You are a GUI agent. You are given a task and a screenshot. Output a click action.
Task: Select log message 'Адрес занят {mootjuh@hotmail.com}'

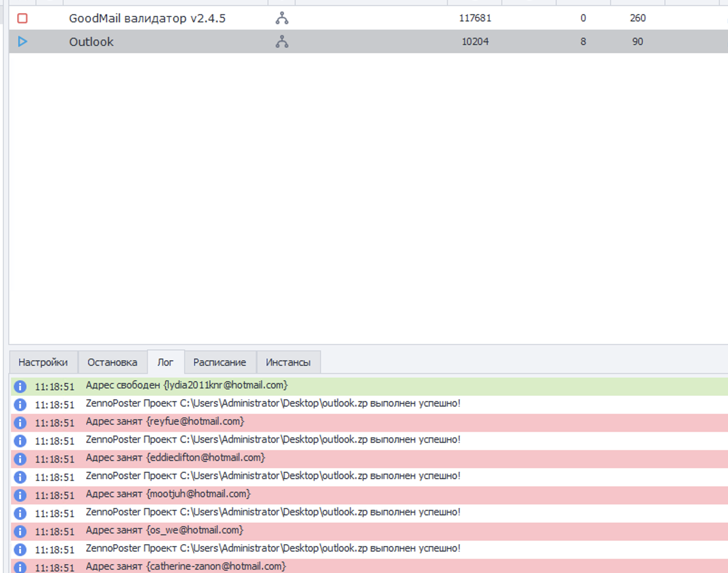[x=168, y=494]
